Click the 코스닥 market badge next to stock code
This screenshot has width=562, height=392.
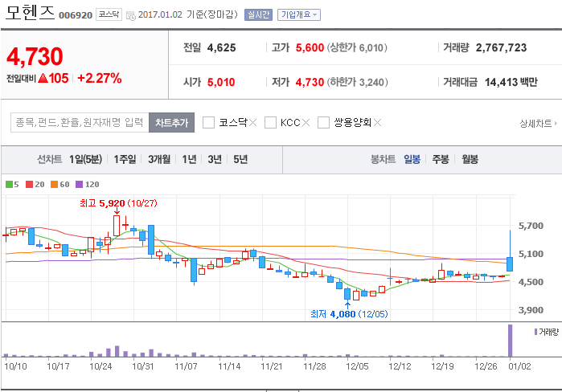click(x=109, y=14)
